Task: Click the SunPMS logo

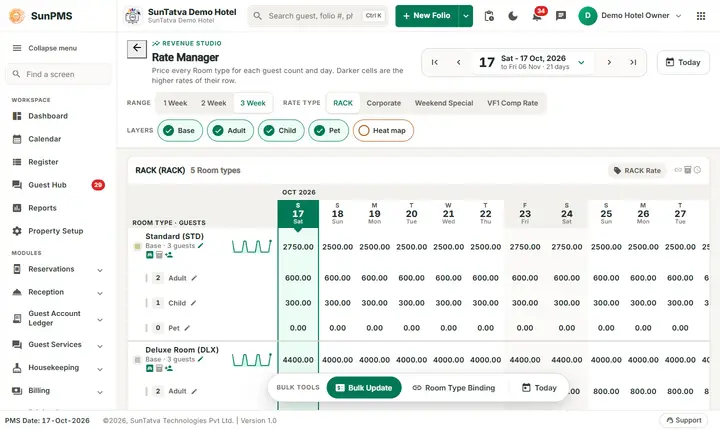Action: point(41,16)
